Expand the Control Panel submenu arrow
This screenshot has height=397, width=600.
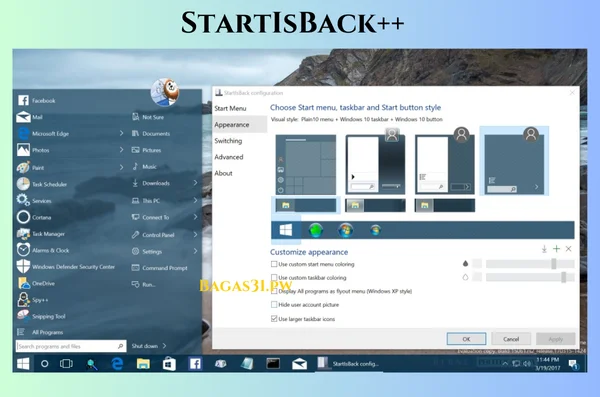tap(195, 234)
